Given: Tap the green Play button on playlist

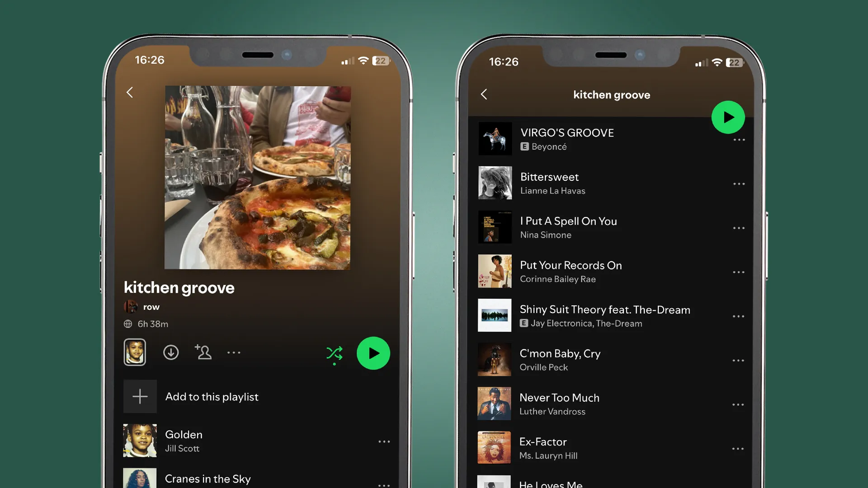Looking at the screenshot, I should tap(373, 353).
